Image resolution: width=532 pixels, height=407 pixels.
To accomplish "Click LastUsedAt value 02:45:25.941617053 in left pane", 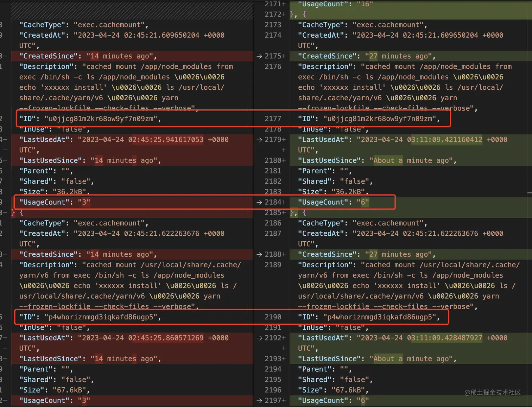I will [x=166, y=140].
